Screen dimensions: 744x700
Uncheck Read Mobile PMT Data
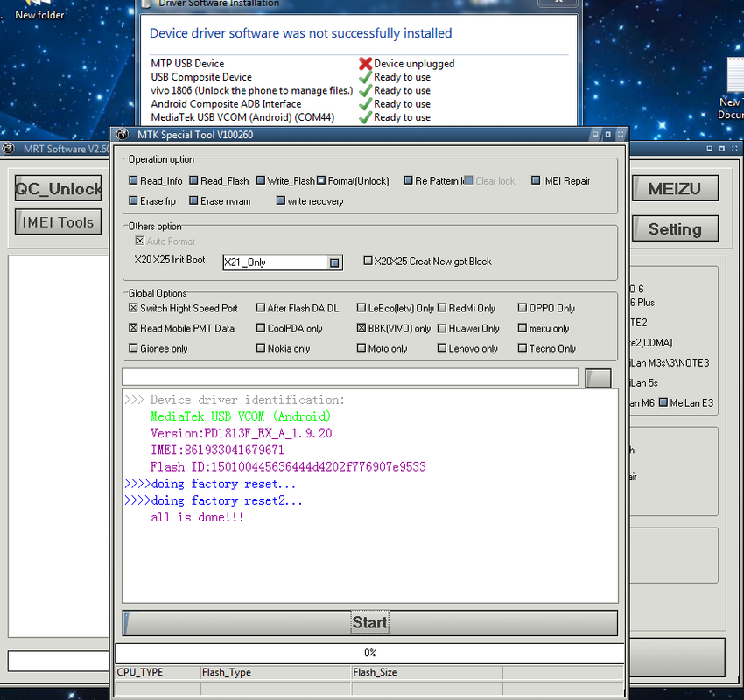(133, 328)
